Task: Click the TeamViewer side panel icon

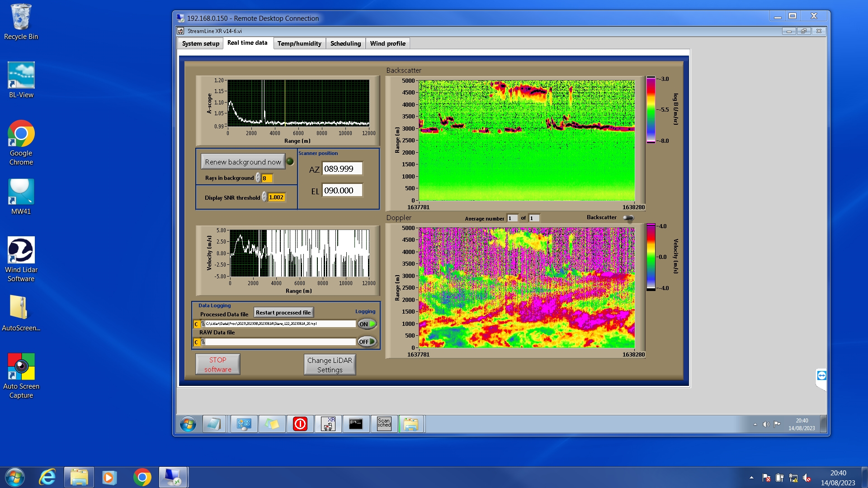Action: pyautogui.click(x=821, y=375)
